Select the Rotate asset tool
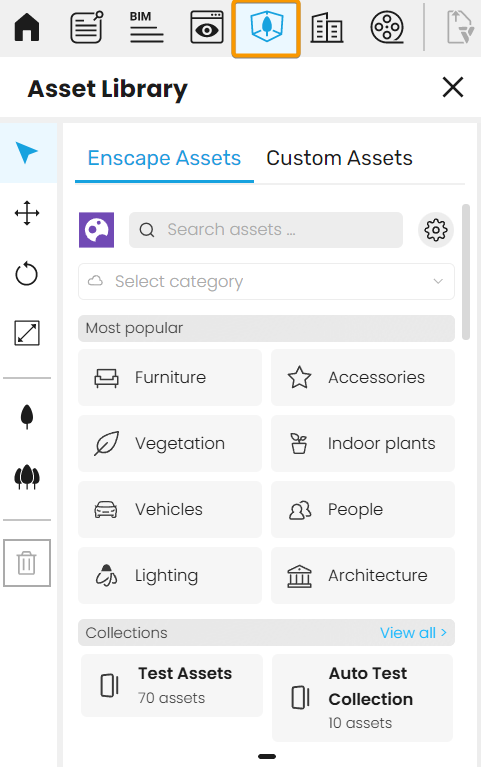Image resolution: width=481 pixels, height=767 pixels. point(26,273)
